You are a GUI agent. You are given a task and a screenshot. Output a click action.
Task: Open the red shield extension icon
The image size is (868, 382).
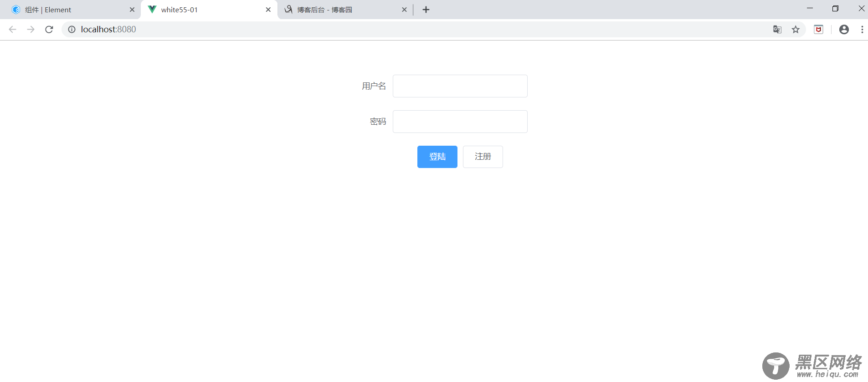pyautogui.click(x=819, y=30)
